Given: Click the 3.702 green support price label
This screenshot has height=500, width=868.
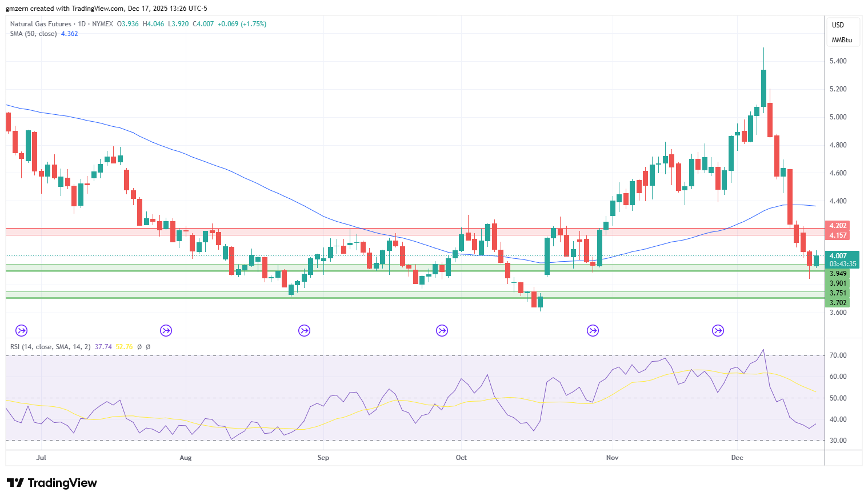Looking at the screenshot, I should (838, 303).
